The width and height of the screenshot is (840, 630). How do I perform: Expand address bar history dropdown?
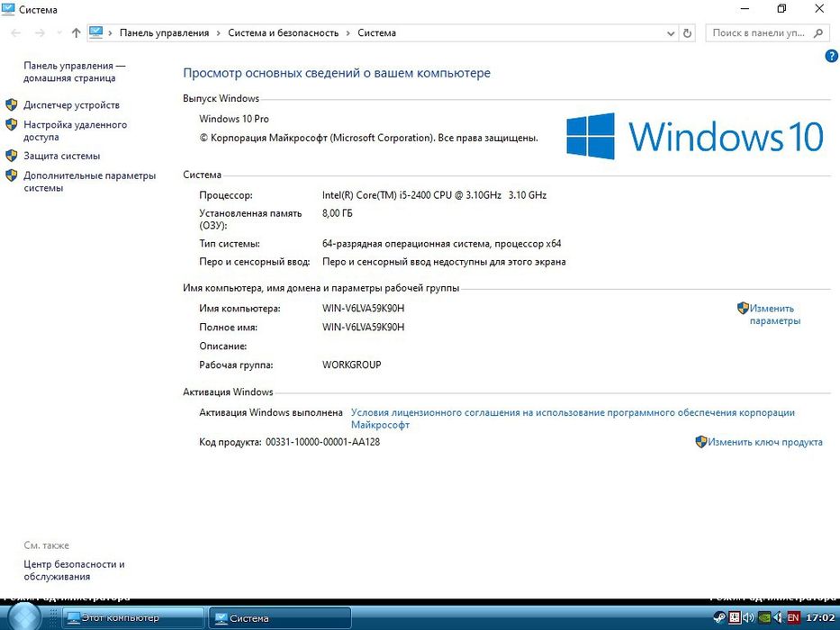(671, 33)
